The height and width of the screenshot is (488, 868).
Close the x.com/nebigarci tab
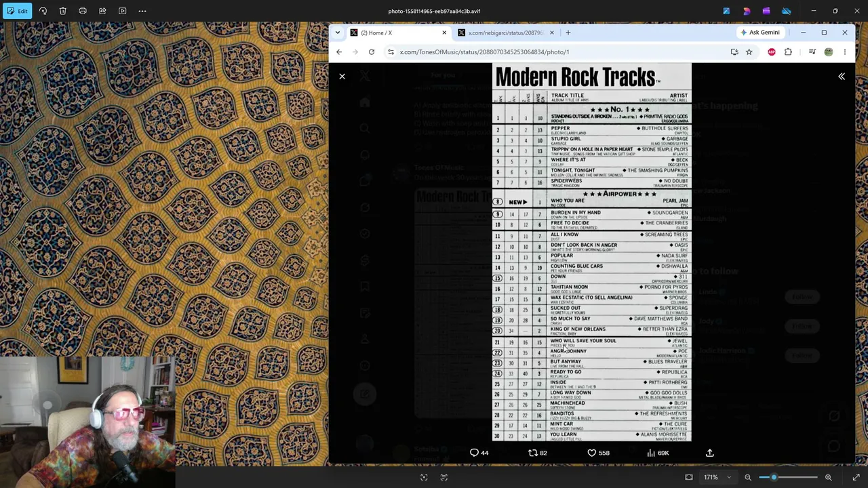coord(551,33)
